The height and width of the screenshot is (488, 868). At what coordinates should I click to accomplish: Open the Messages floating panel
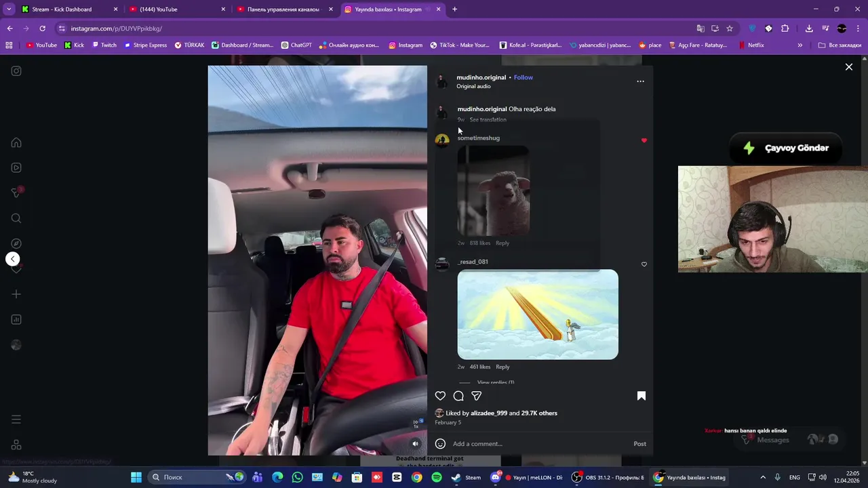pyautogui.click(x=789, y=440)
